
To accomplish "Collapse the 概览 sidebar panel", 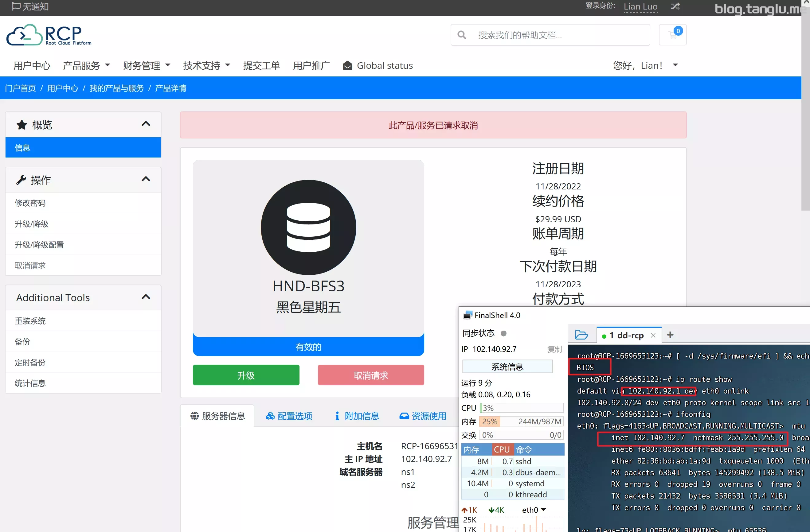I will [146, 124].
